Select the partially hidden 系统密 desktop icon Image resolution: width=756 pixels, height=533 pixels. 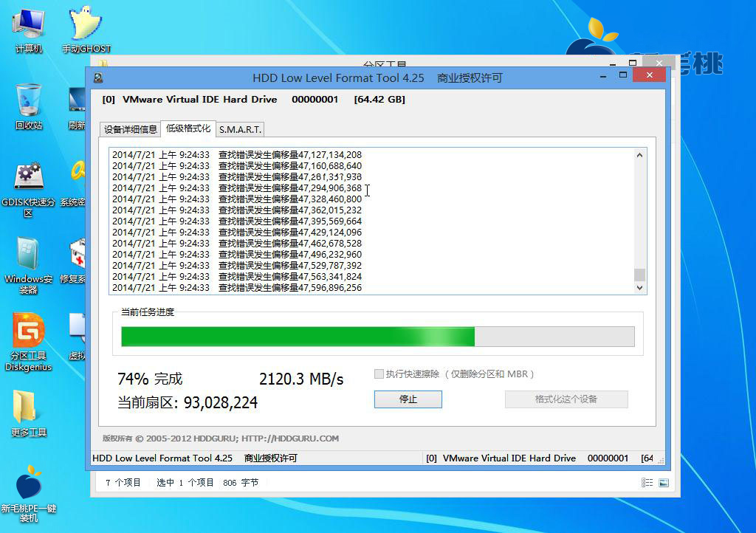click(x=74, y=184)
